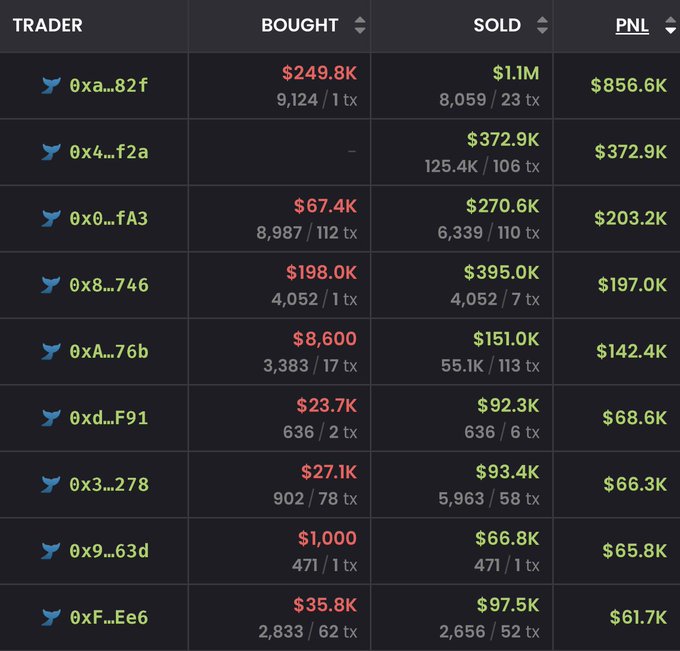Click the TRADER column header
Image resolution: width=680 pixels, height=651 pixels.
click(x=47, y=25)
